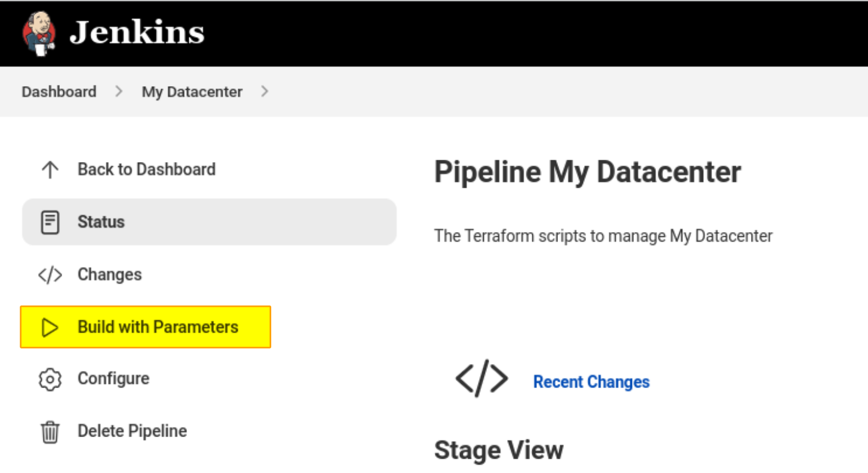Image resolution: width=868 pixels, height=473 pixels.
Task: Select the up arrow beside Back to Dashboard
Action: pyautogui.click(x=50, y=169)
